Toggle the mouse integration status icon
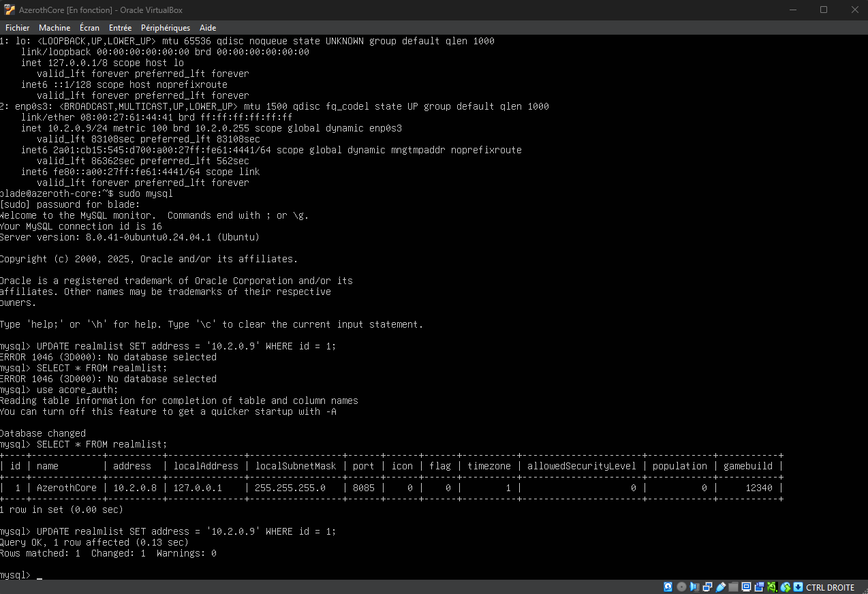This screenshot has height=594, width=868. point(786,587)
